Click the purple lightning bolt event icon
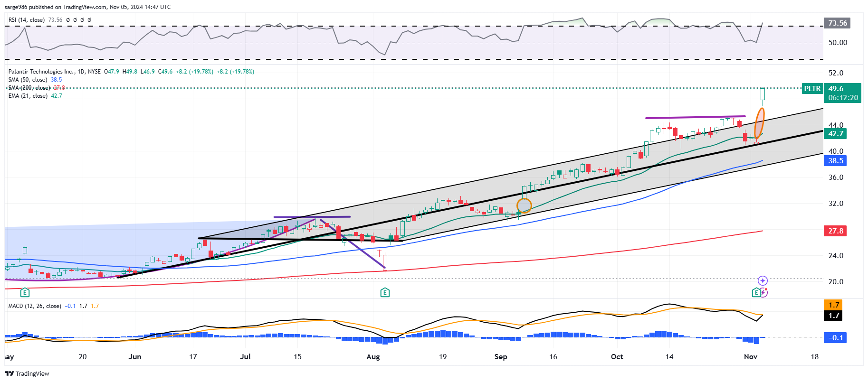The width and height of the screenshot is (868, 382). (763, 292)
